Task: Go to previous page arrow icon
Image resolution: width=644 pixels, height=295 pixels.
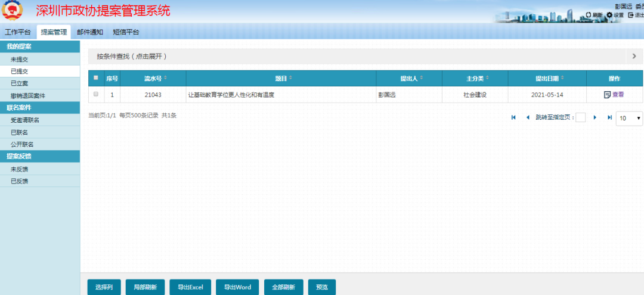Action: (x=528, y=118)
